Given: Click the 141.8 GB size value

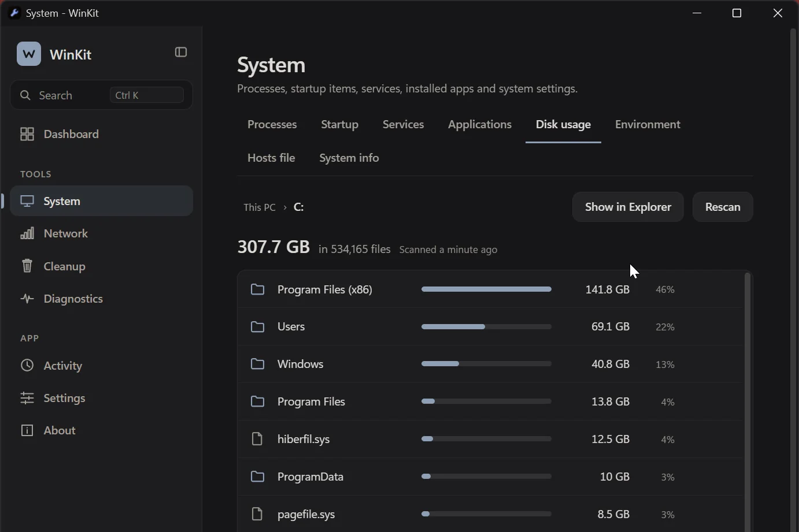Looking at the screenshot, I should click(x=608, y=289).
